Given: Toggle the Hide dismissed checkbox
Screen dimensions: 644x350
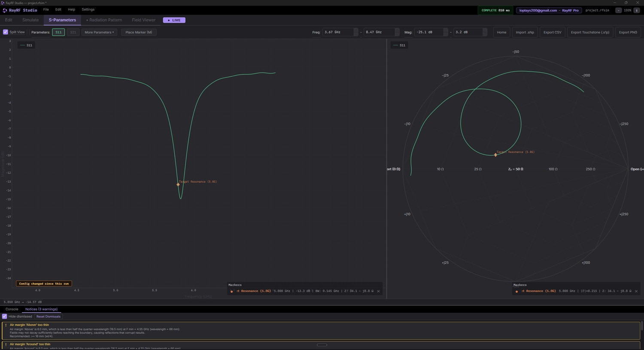Looking at the screenshot, I should 5,317.
